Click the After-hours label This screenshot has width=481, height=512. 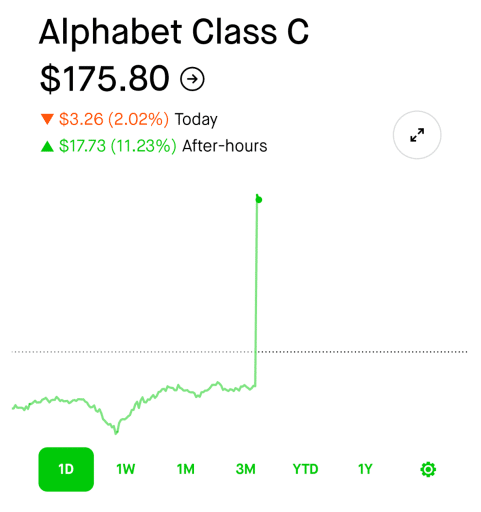coord(225,146)
